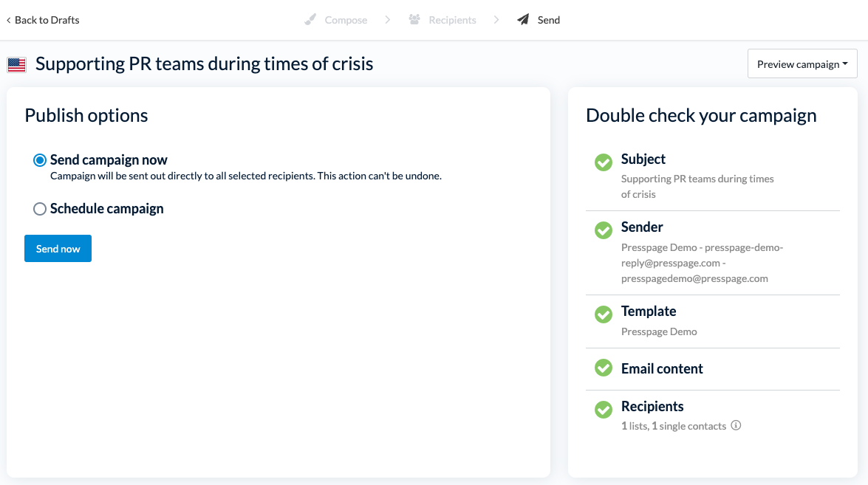Click the Recipients info circle icon

point(736,425)
